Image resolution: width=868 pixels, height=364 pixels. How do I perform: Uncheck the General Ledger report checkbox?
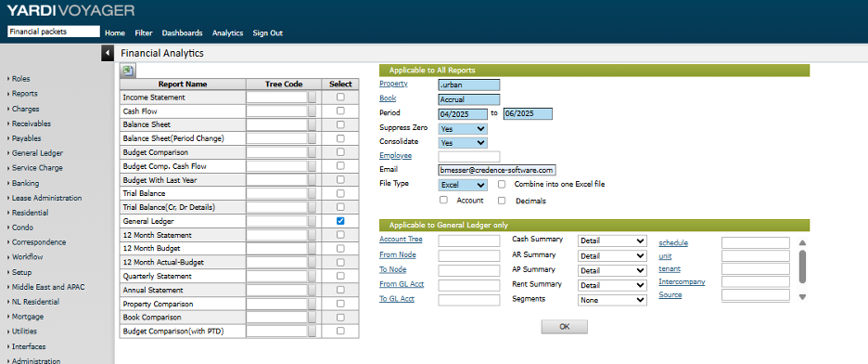(x=340, y=220)
